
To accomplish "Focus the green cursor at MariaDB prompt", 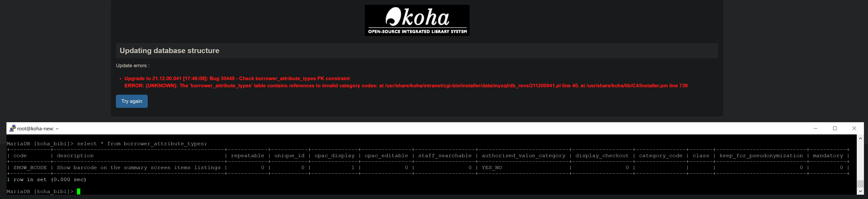I will [79, 192].
